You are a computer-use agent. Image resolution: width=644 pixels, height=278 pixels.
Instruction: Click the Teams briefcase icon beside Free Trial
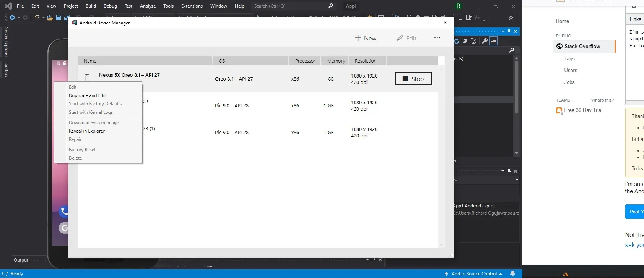click(559, 111)
